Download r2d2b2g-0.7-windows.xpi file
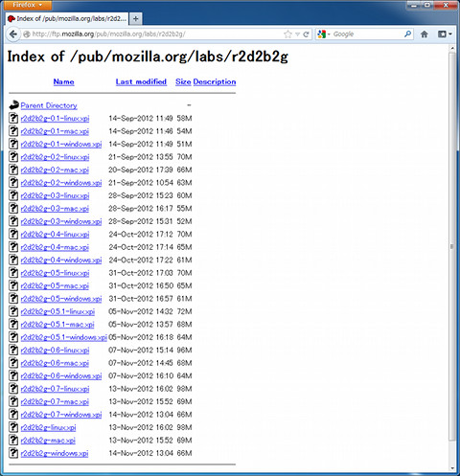Image resolution: width=460 pixels, height=476 pixels. (x=61, y=415)
